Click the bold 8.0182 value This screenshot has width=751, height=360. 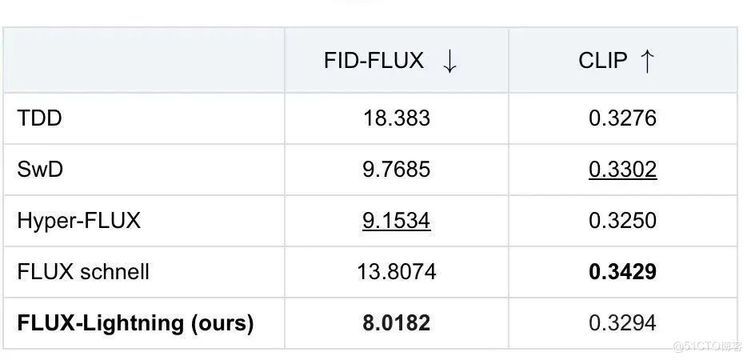click(397, 323)
